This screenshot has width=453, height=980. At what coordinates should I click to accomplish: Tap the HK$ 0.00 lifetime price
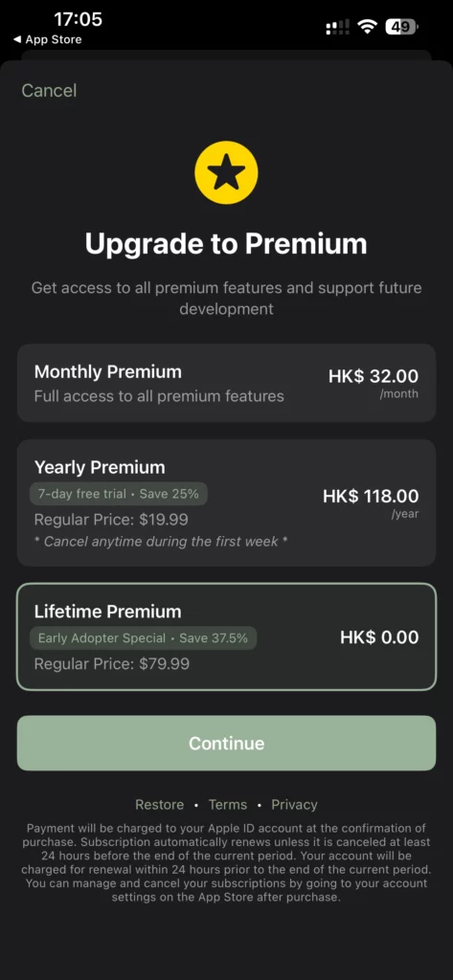click(x=379, y=637)
